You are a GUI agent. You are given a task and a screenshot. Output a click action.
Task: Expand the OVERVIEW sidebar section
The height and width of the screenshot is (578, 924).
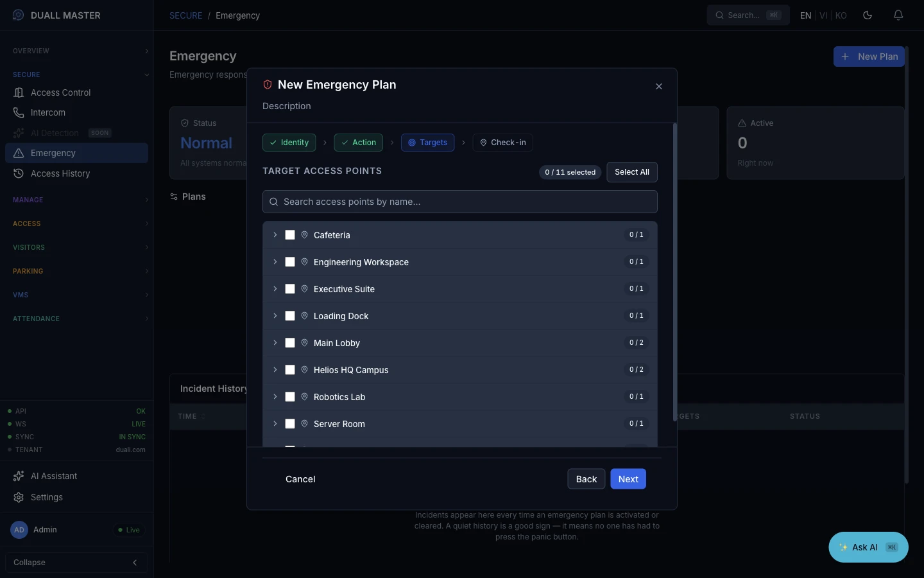pyautogui.click(x=80, y=51)
